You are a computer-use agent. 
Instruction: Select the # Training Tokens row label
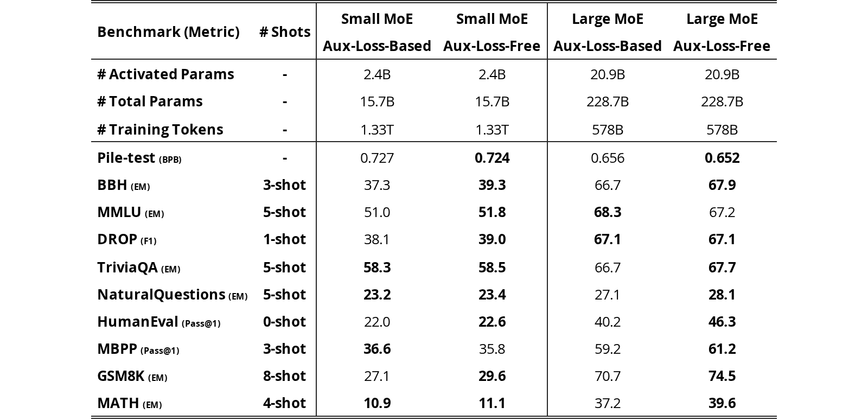(160, 130)
